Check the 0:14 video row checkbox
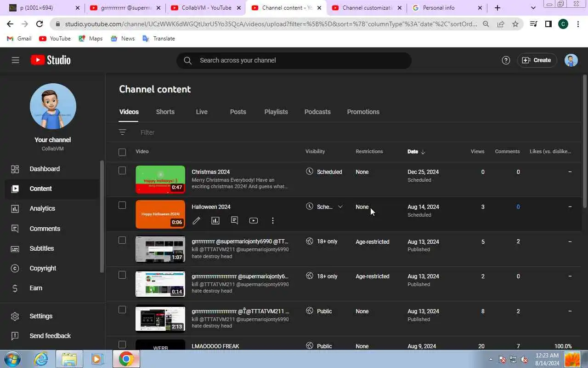 tap(122, 275)
